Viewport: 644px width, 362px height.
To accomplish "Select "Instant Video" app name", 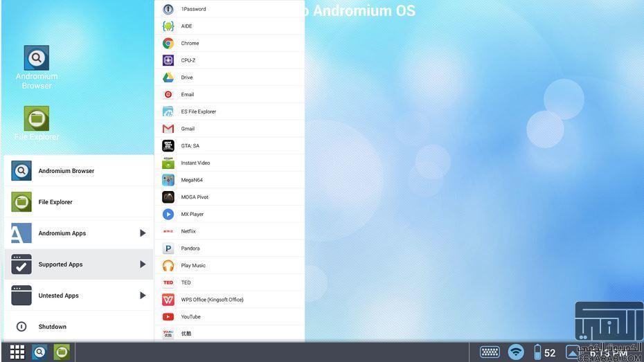I will pos(195,163).
